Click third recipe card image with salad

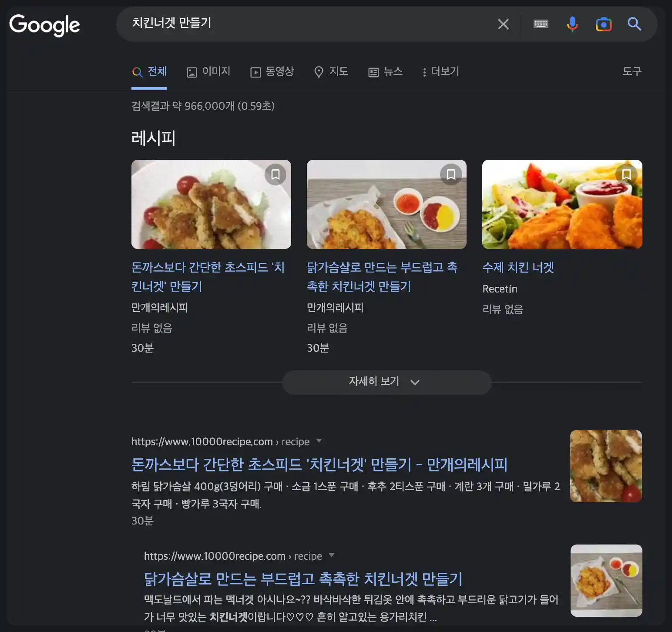[x=562, y=204]
